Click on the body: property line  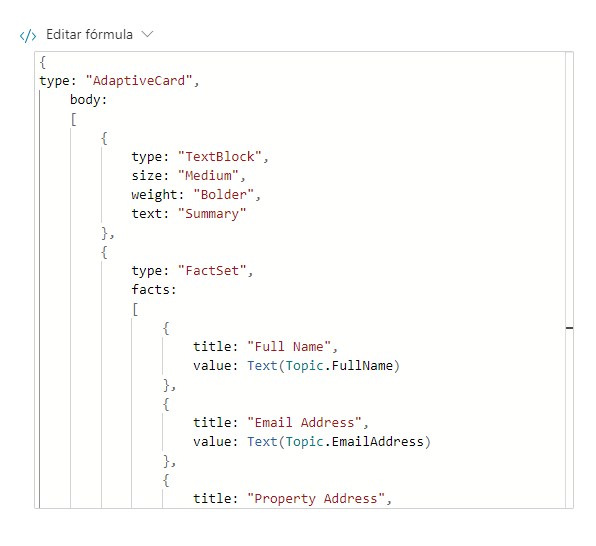point(89,100)
